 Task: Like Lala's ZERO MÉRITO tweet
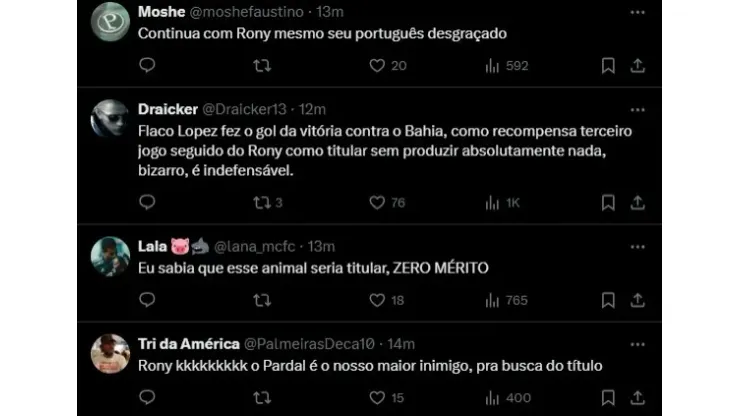pyautogui.click(x=377, y=299)
